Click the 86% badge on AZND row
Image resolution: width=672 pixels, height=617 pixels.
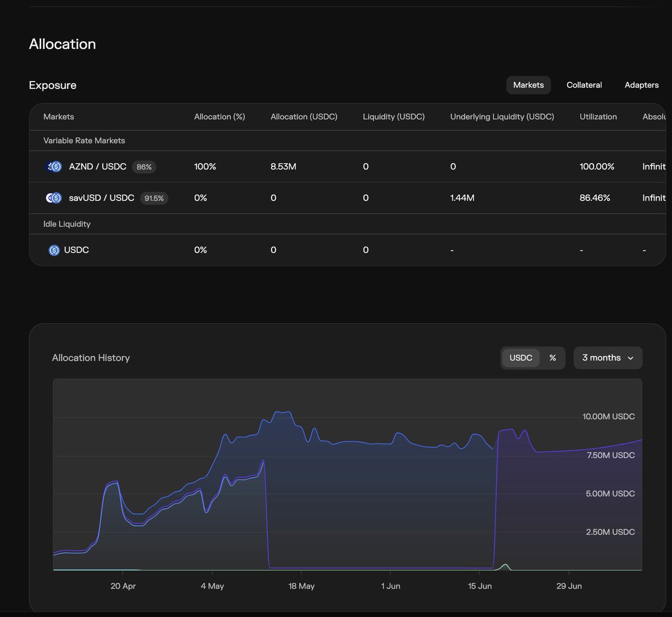coord(144,167)
